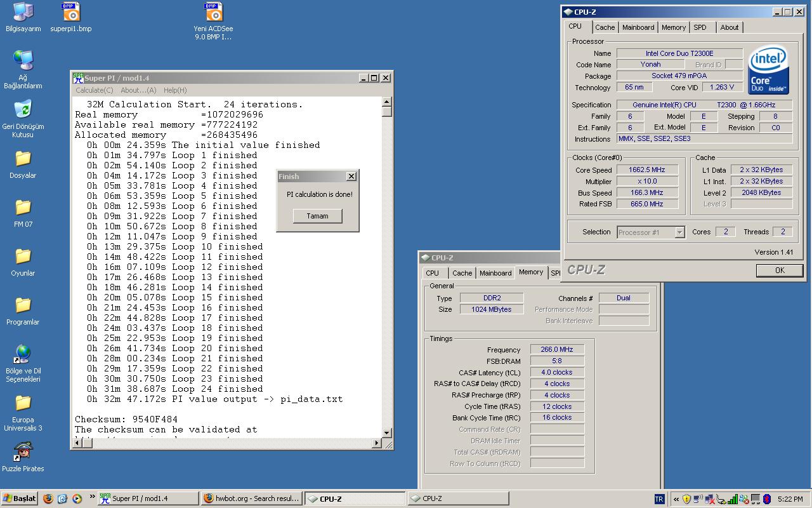Open the FM 07 folder
Image resolution: width=812 pixels, height=508 pixels.
click(x=23, y=213)
